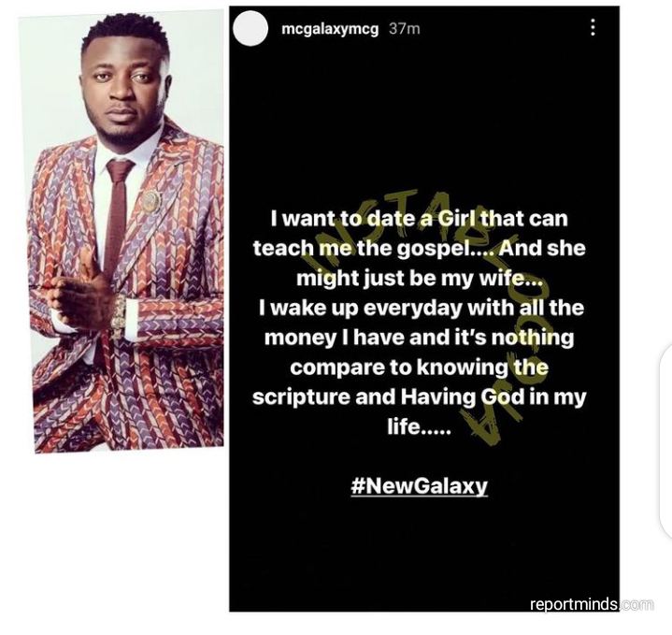This screenshot has width=672, height=635.
Task: Click the reportminds.com watermark
Action: [592, 604]
